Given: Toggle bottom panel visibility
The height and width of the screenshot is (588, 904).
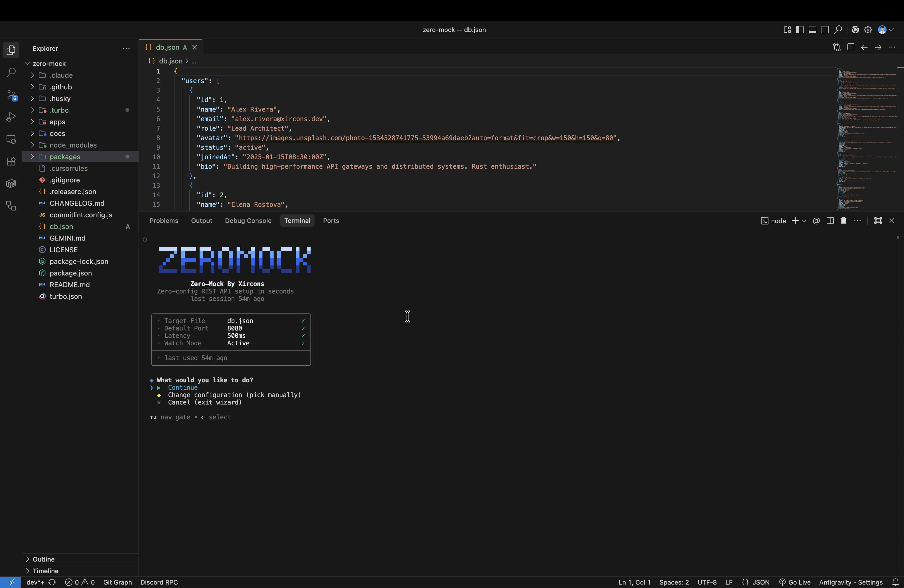Looking at the screenshot, I should [813, 30].
